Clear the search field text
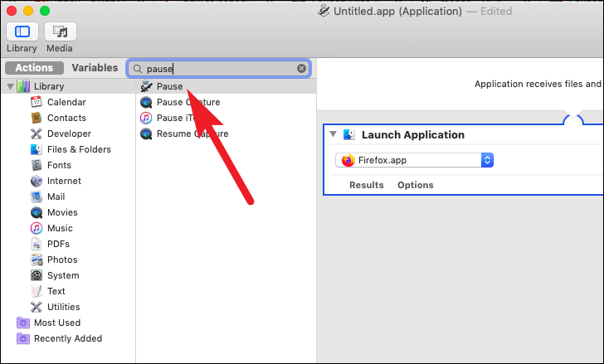 (302, 69)
